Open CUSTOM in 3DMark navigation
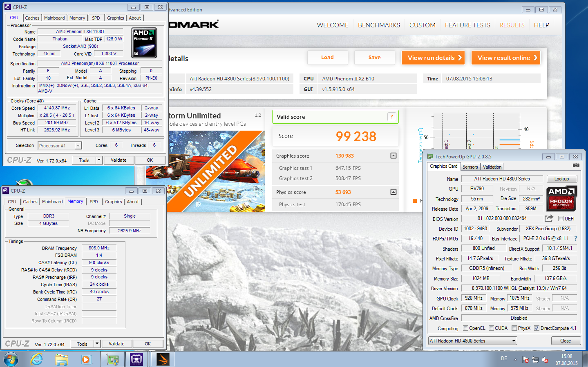 pos(422,25)
